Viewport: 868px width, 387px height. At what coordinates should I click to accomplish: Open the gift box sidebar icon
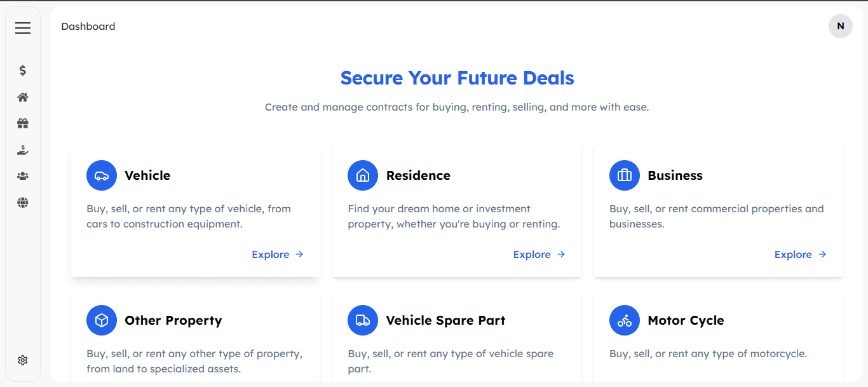(23, 123)
